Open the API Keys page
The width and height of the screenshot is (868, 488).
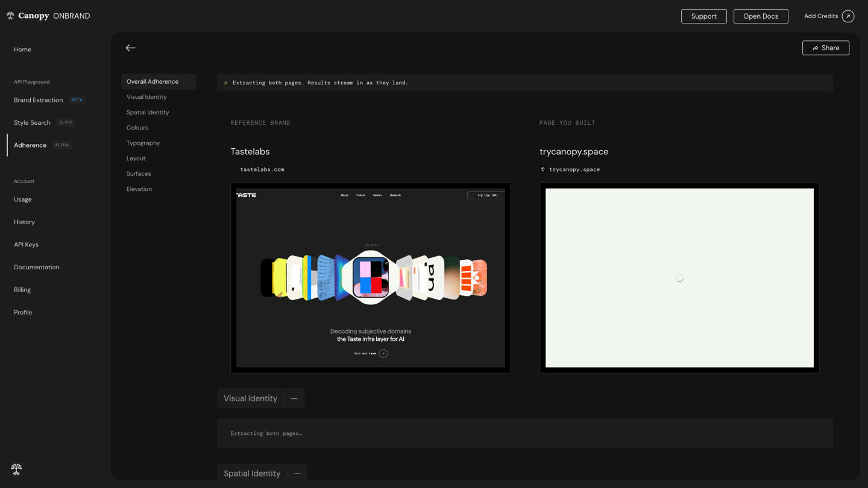26,245
